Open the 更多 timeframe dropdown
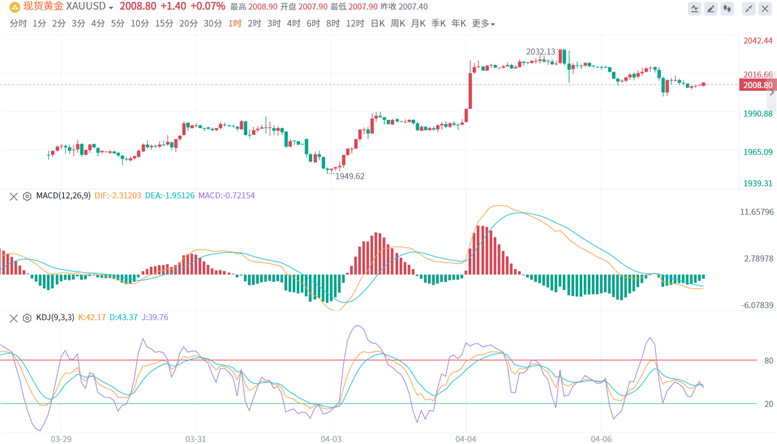The image size is (777, 444). click(x=483, y=23)
